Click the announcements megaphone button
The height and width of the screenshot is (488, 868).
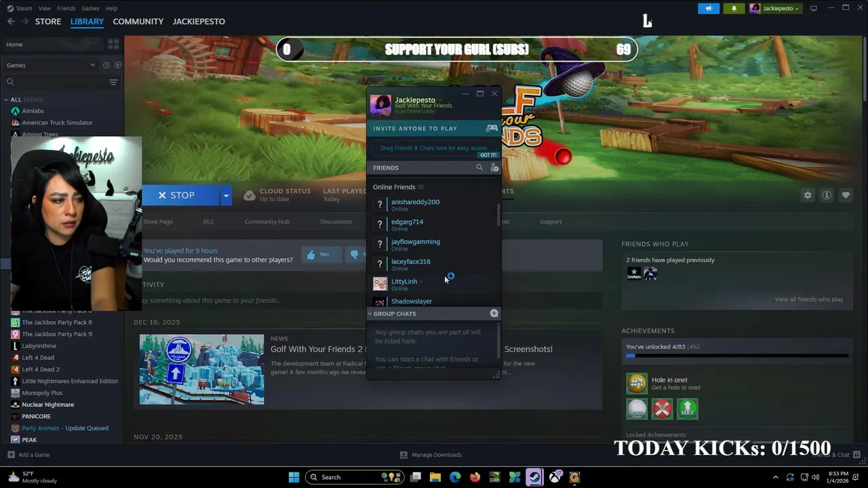[x=709, y=8]
